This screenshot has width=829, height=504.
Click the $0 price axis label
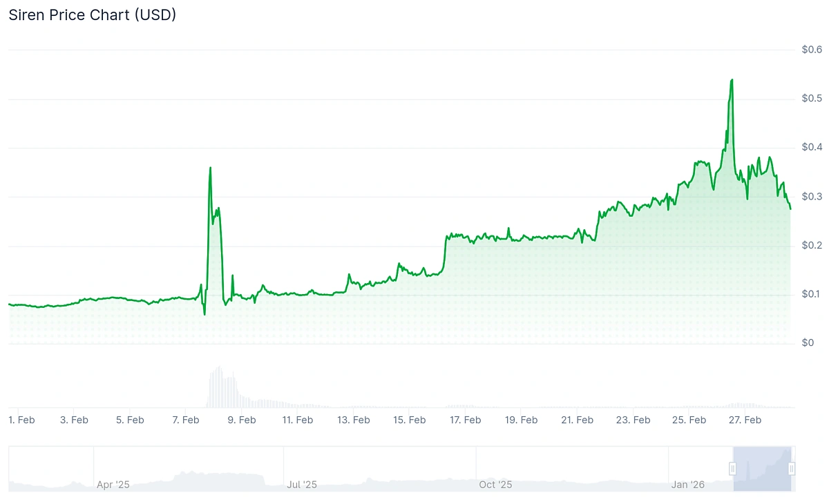pyautogui.click(x=808, y=343)
